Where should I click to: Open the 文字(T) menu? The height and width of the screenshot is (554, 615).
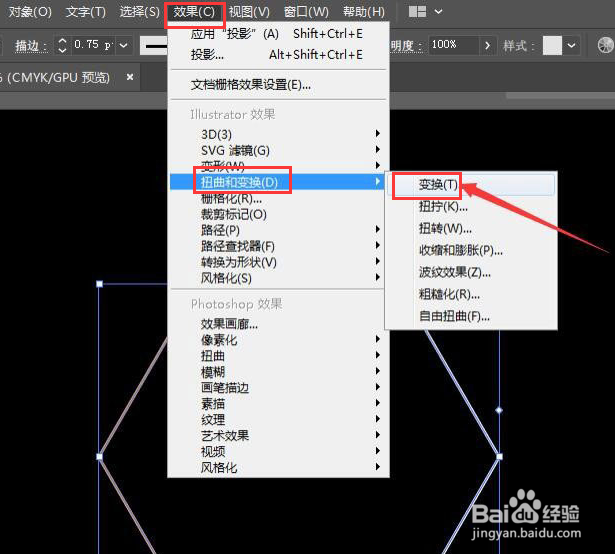86,12
